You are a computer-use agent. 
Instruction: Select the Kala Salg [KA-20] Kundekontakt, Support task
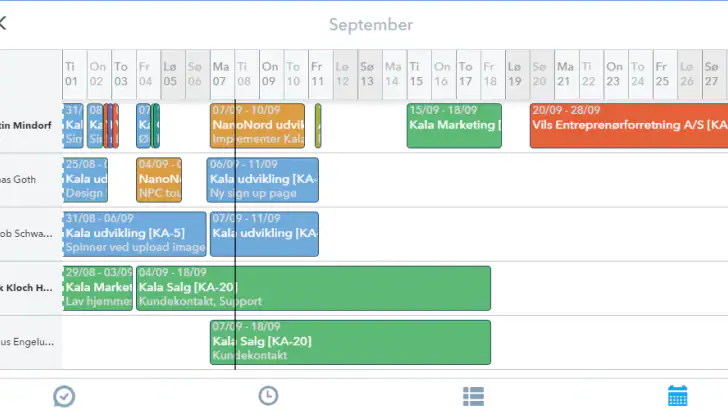[313, 288]
